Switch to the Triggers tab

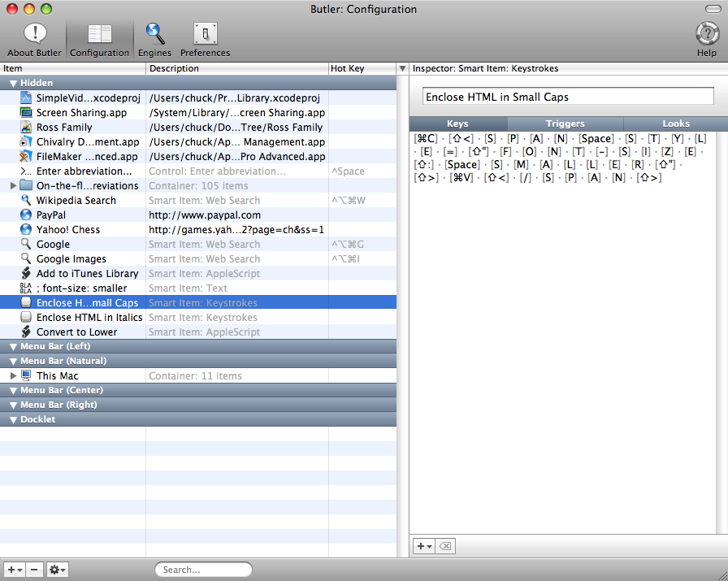pyautogui.click(x=565, y=124)
